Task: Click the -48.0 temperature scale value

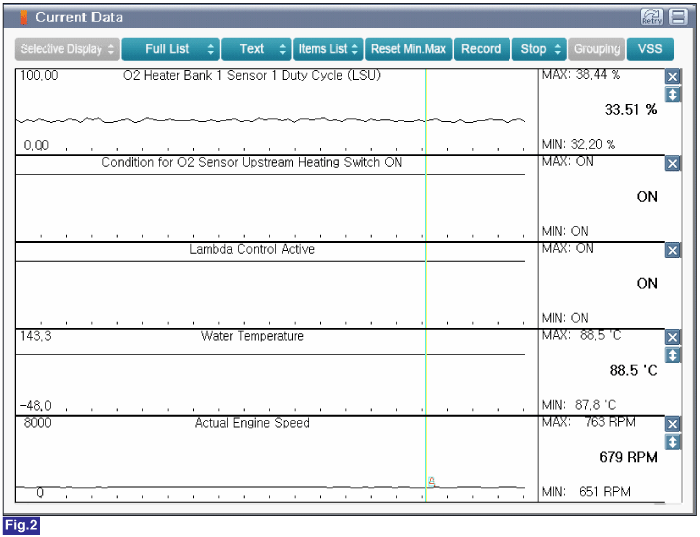Action: tap(35, 405)
